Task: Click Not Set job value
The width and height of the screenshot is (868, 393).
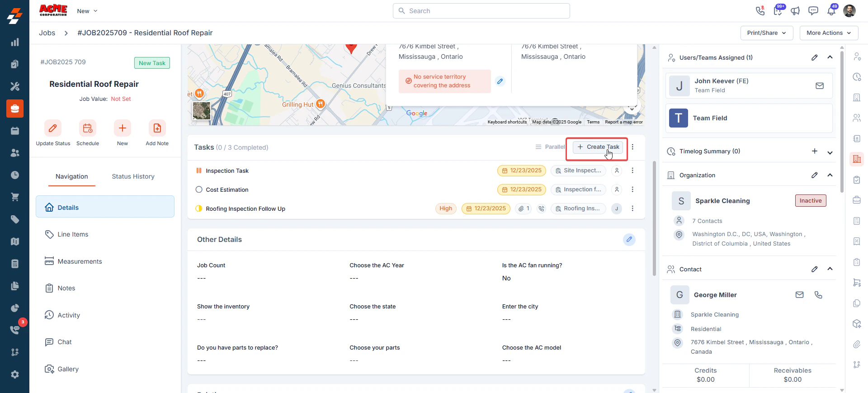Action: point(121,99)
